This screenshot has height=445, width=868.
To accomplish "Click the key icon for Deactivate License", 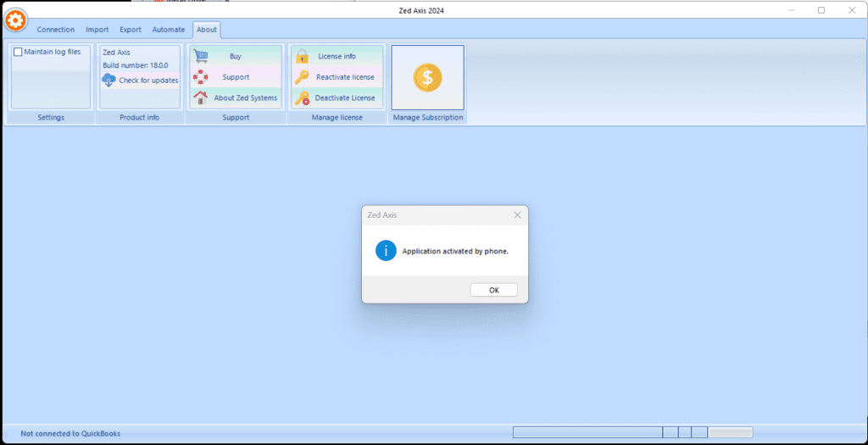I will 302,98.
